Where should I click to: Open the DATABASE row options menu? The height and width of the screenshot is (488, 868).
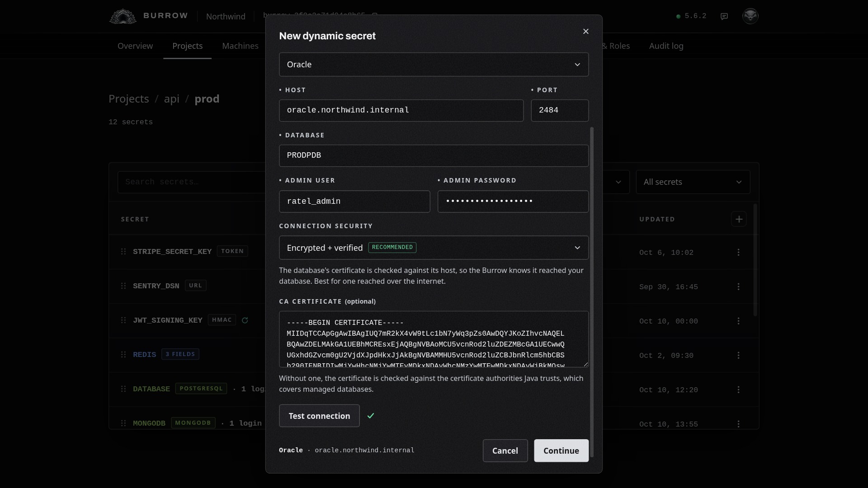point(739,389)
